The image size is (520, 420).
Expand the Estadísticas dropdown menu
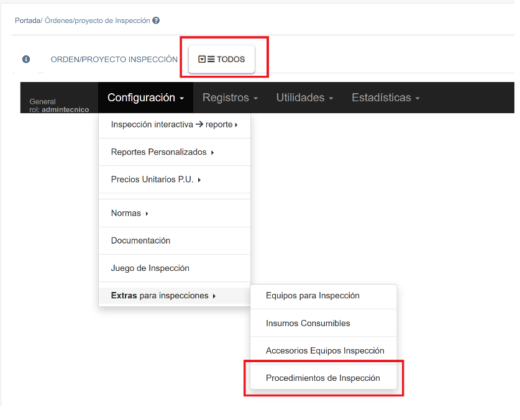click(385, 98)
